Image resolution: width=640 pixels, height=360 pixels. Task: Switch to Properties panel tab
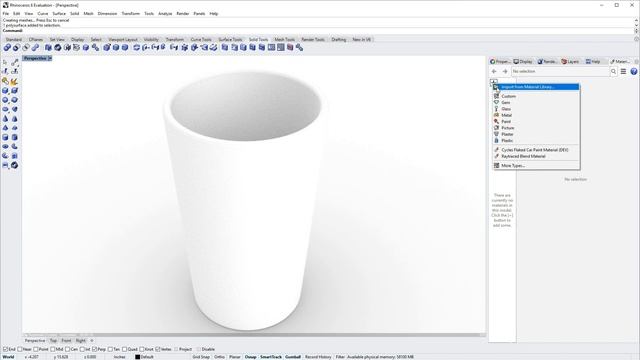click(x=500, y=61)
